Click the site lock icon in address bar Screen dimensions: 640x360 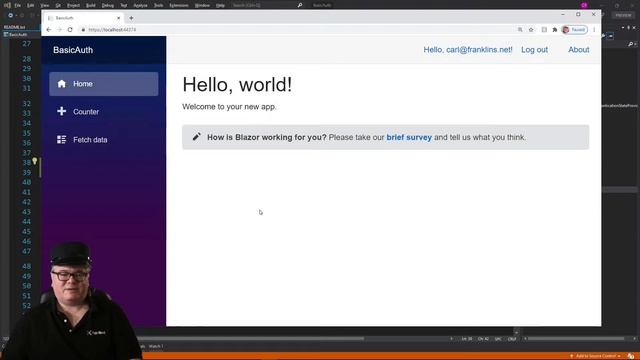click(83, 30)
